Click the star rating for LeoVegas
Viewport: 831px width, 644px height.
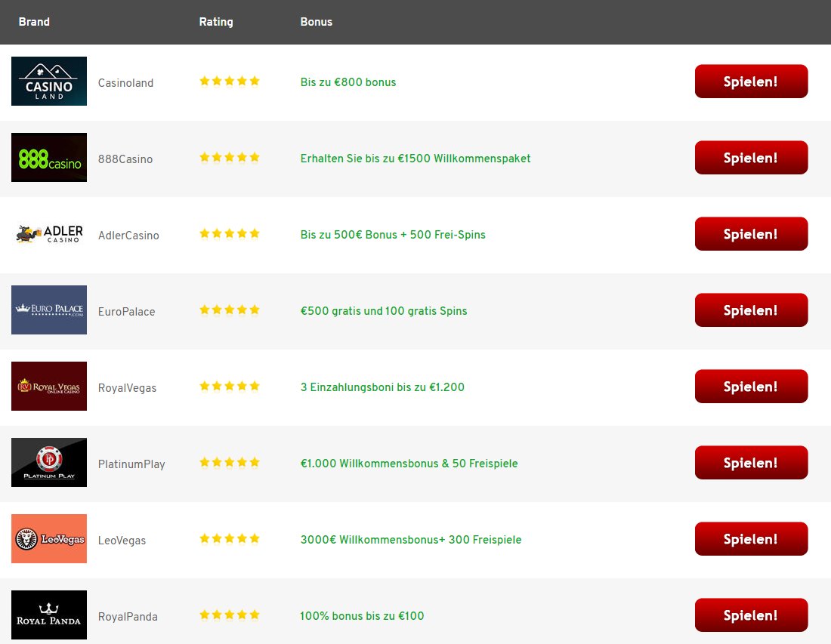click(x=230, y=538)
